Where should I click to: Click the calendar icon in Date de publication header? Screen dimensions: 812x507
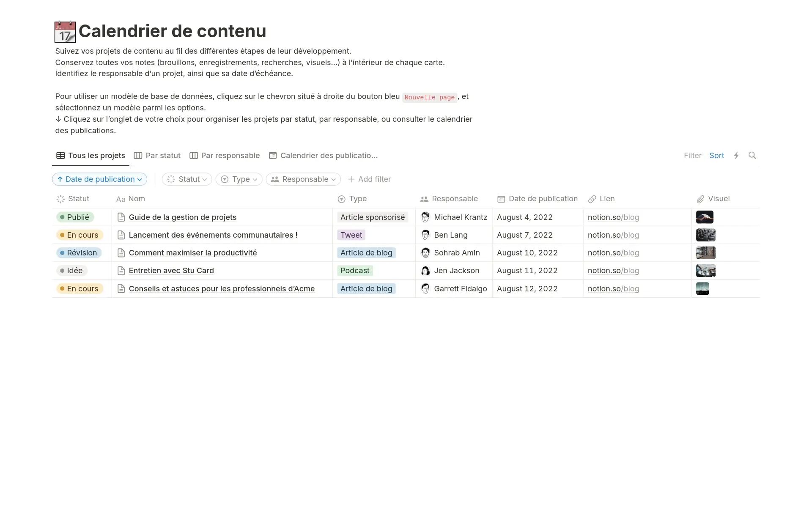click(x=502, y=199)
